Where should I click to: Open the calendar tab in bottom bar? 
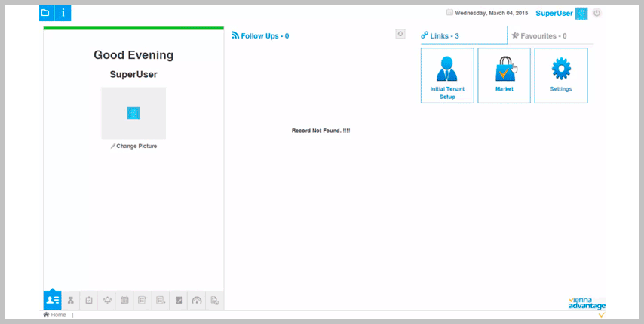click(x=124, y=300)
